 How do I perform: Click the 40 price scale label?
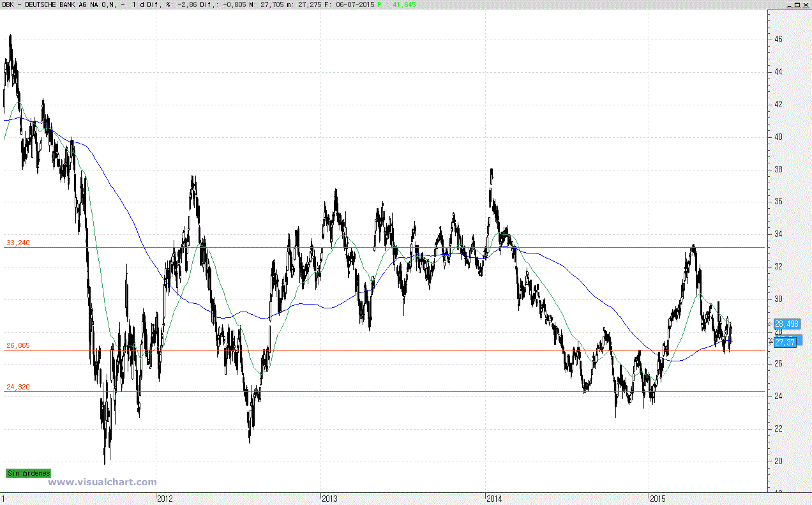pyautogui.click(x=778, y=137)
